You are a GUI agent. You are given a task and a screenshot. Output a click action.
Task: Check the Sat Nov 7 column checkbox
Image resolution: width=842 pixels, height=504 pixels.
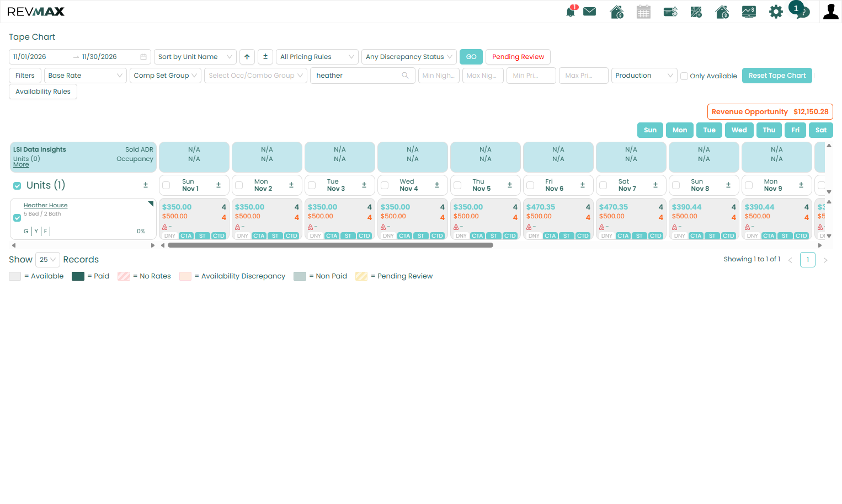coord(603,185)
